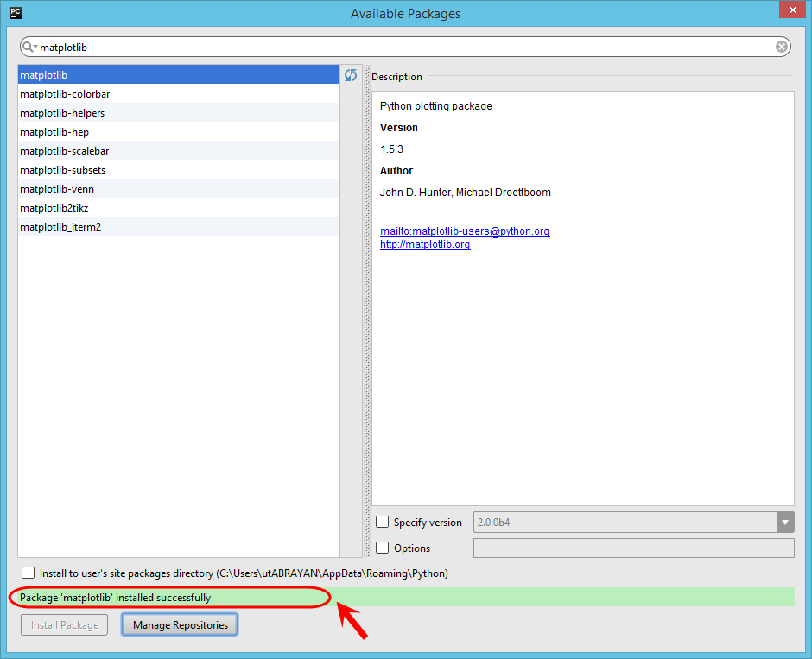812x659 pixels.
Task: Click the Install Package button
Action: 64,624
